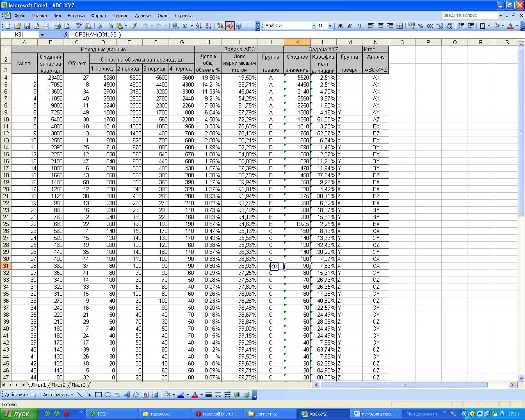Toggle underline formatting (Ч)
Image resolution: width=525 pixels, height=420 pixels.
[359, 26]
